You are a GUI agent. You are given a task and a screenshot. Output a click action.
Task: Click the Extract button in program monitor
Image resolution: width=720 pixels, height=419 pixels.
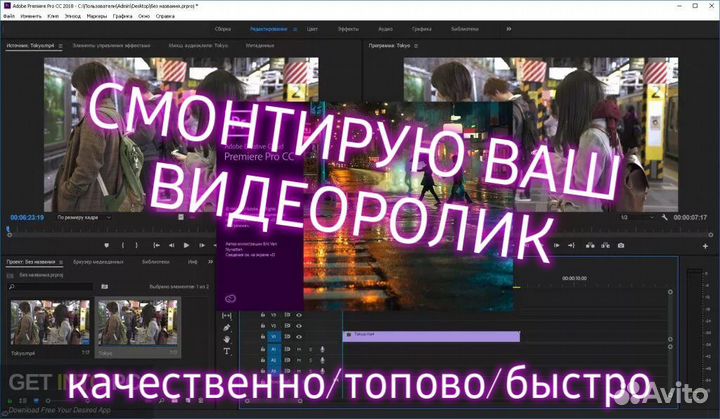tap(606, 245)
